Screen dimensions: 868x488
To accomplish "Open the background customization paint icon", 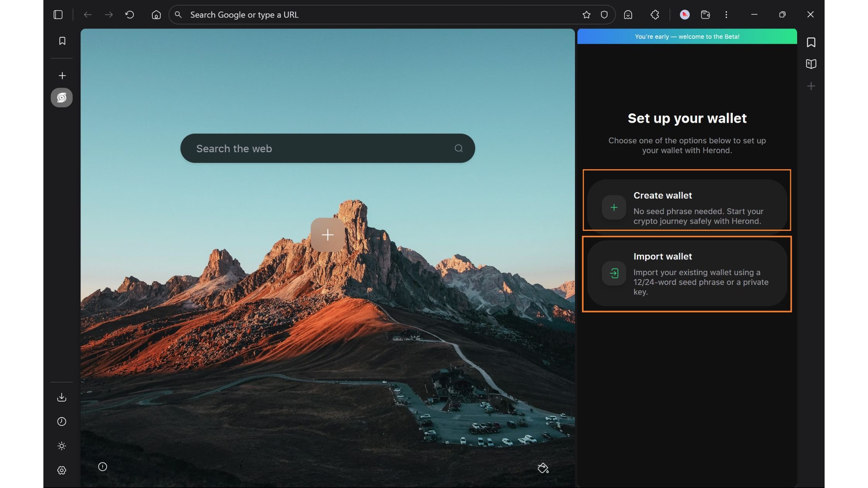I will click(x=543, y=468).
